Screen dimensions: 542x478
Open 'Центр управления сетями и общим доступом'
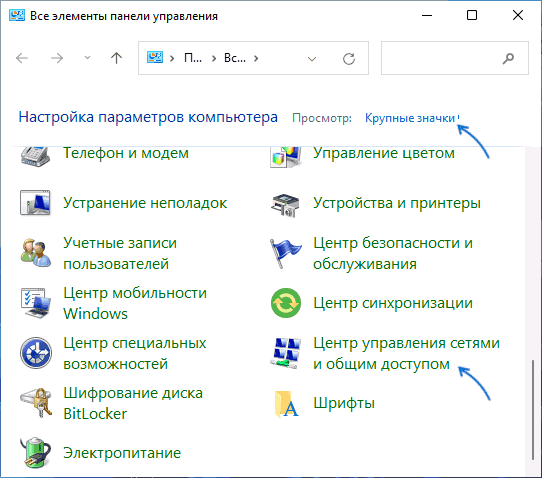click(x=406, y=353)
